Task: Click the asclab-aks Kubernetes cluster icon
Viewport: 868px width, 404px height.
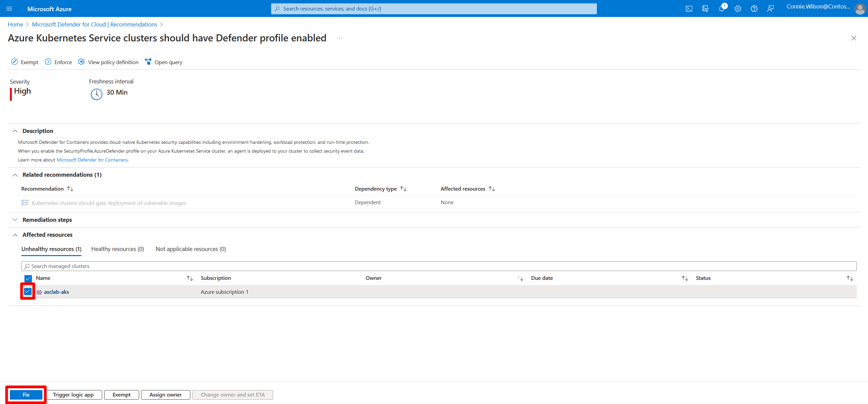Action: pyautogui.click(x=39, y=292)
